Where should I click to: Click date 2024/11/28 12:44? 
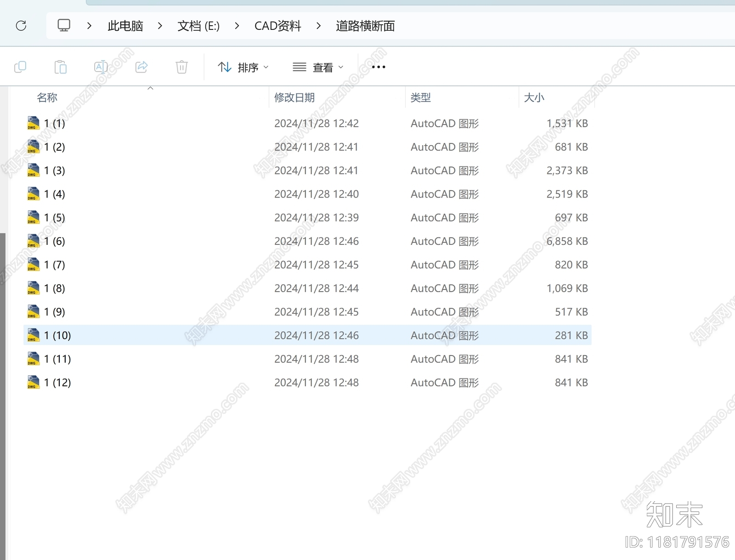click(317, 288)
